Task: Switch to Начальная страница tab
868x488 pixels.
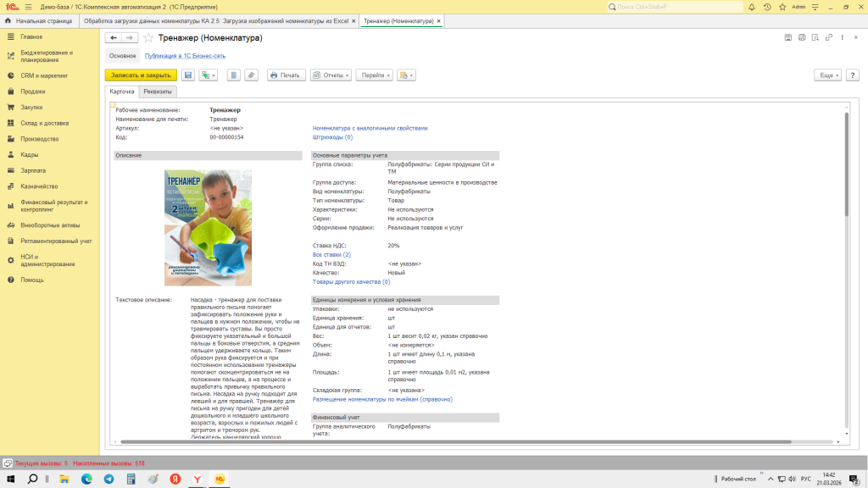Action: 39,21
